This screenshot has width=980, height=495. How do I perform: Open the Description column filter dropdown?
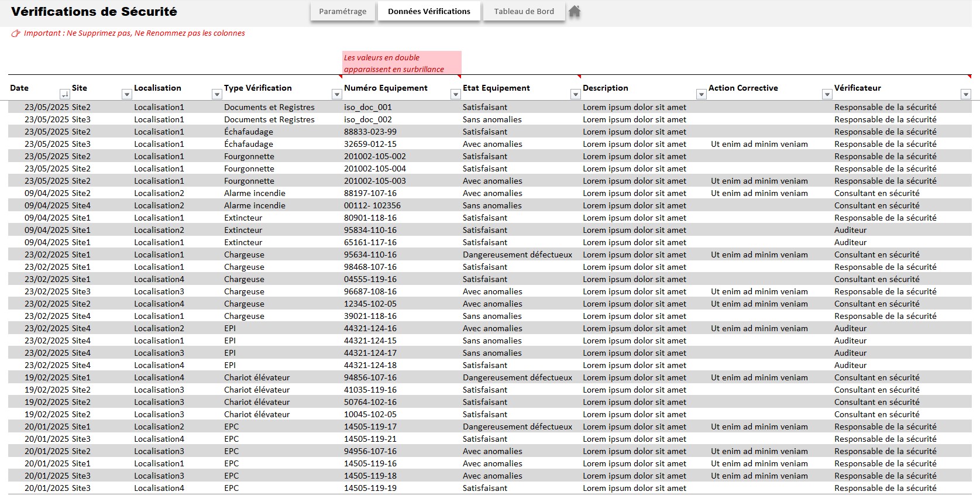click(x=701, y=94)
